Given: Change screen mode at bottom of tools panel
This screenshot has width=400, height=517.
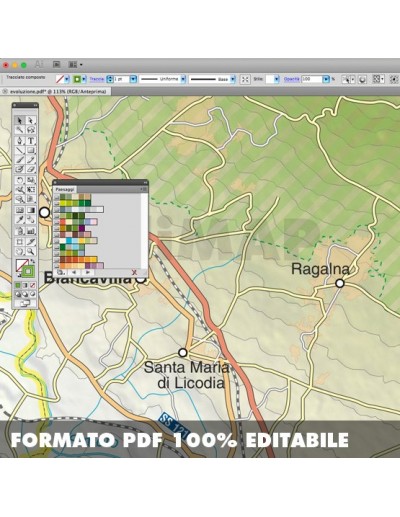Looking at the screenshot, I should [x=25, y=303].
